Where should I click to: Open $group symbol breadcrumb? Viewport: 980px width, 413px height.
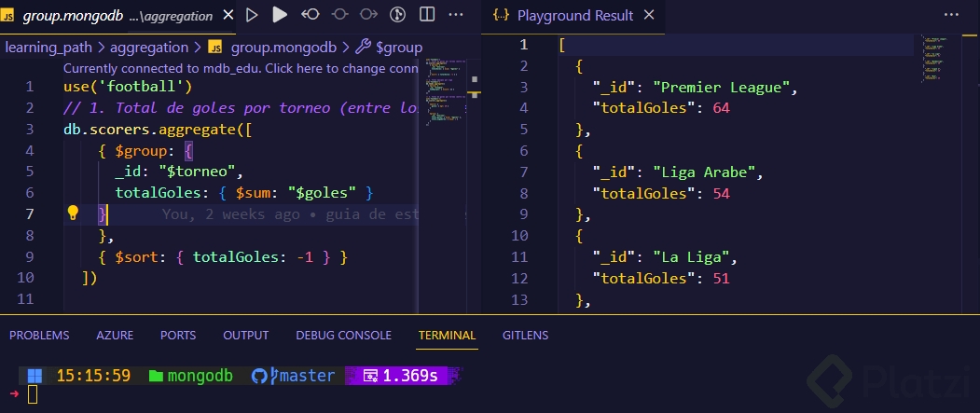coord(399,47)
